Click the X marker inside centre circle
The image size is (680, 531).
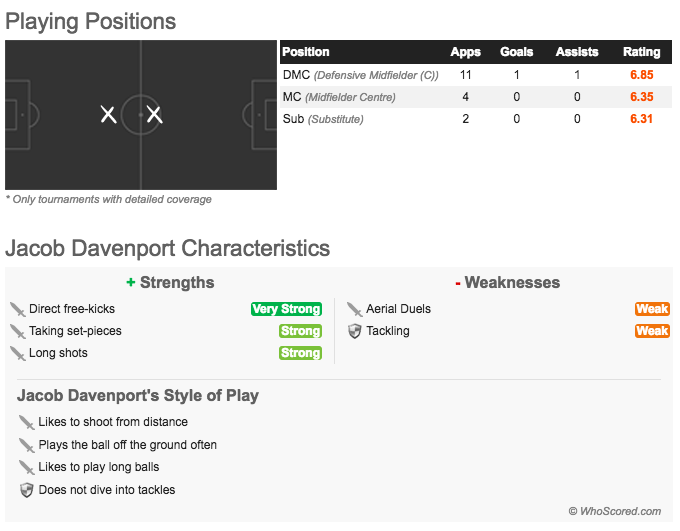click(154, 115)
